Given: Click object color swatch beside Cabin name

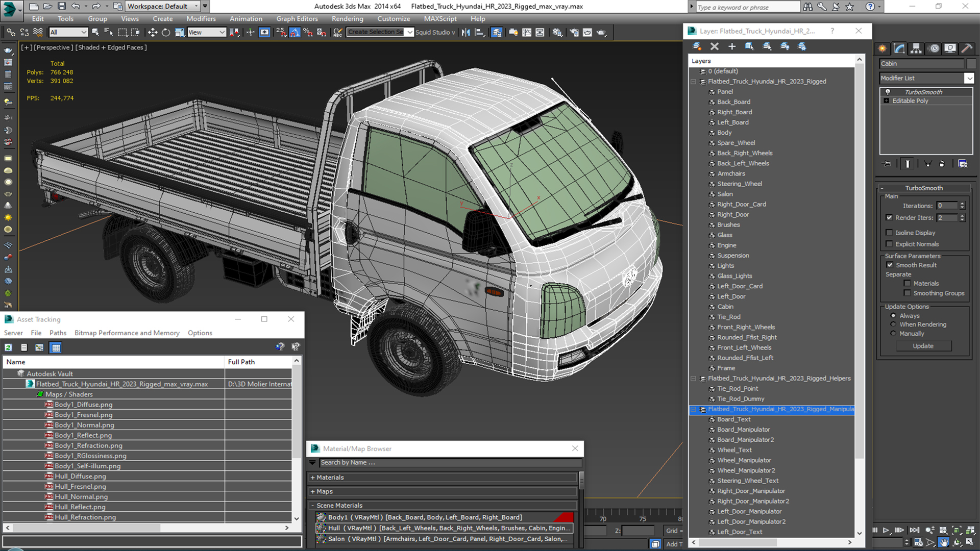Looking at the screenshot, I should coord(971,64).
